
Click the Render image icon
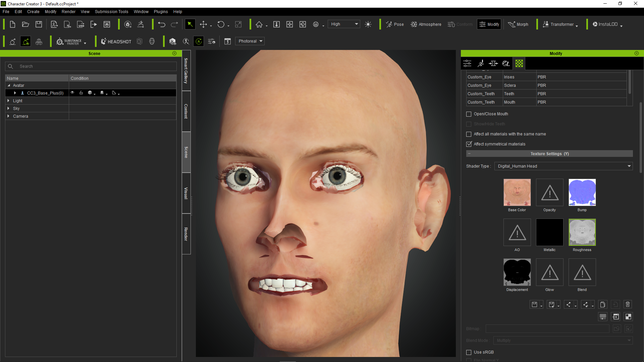(107, 24)
